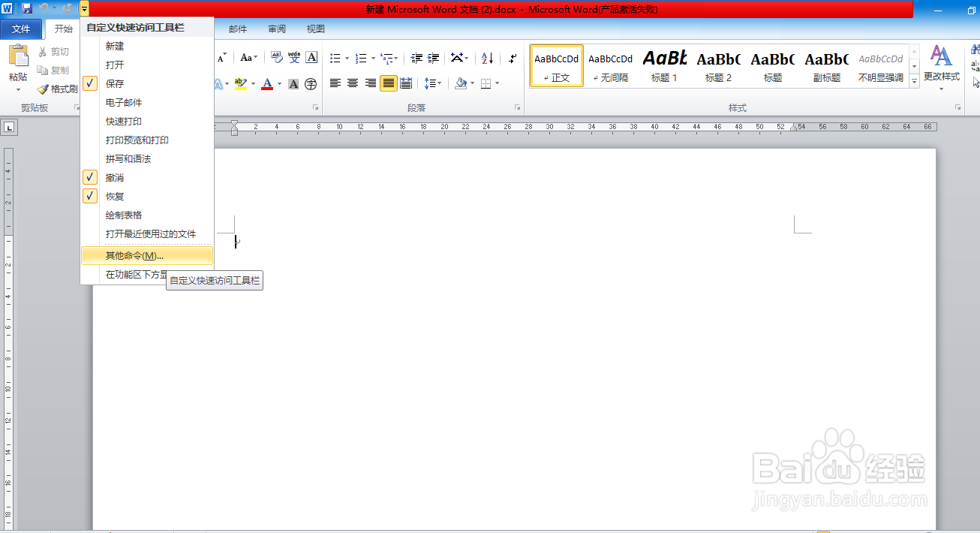Expand the styles gallery more arrow
Screen dimensions: 980x533
[915, 80]
